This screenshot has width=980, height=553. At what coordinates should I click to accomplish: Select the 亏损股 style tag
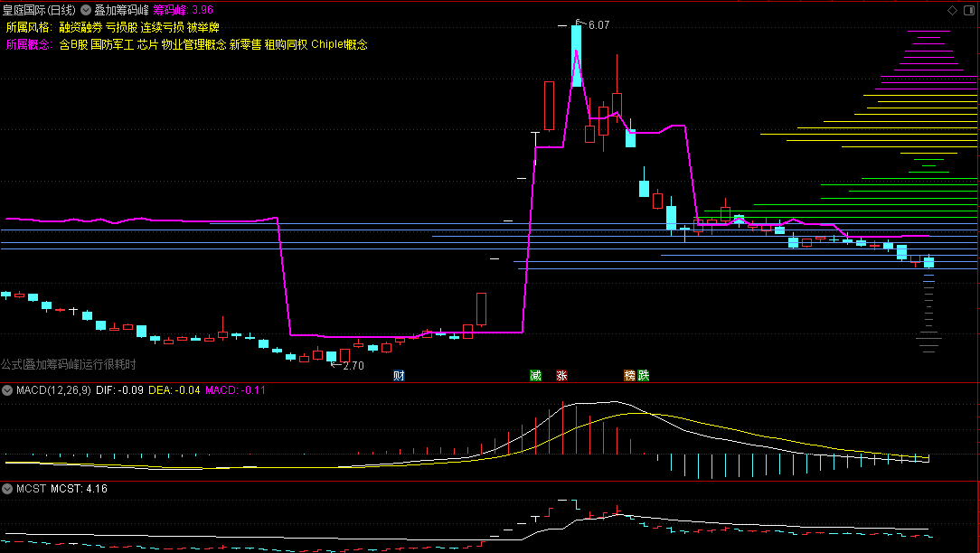[x=122, y=27]
